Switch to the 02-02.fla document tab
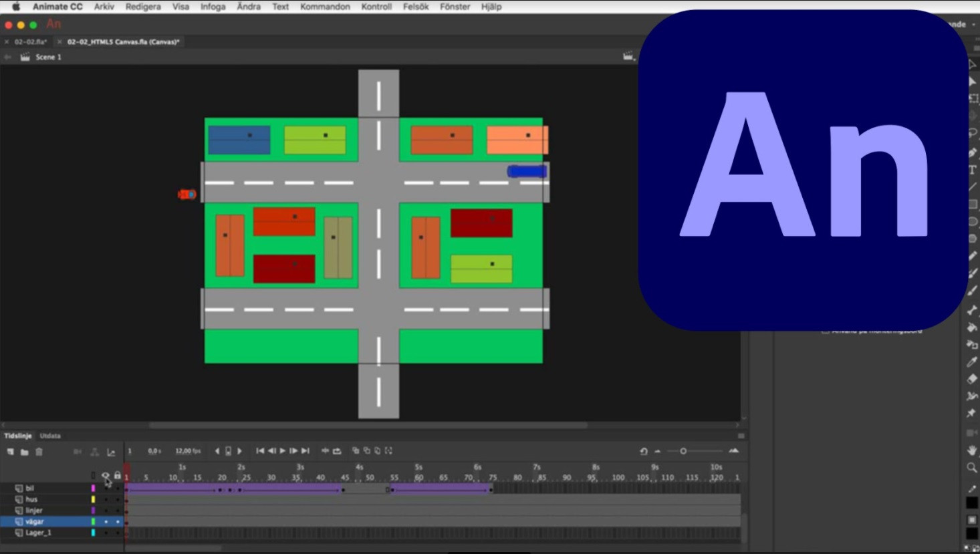Viewport: 980px width, 554px height. 31,41
